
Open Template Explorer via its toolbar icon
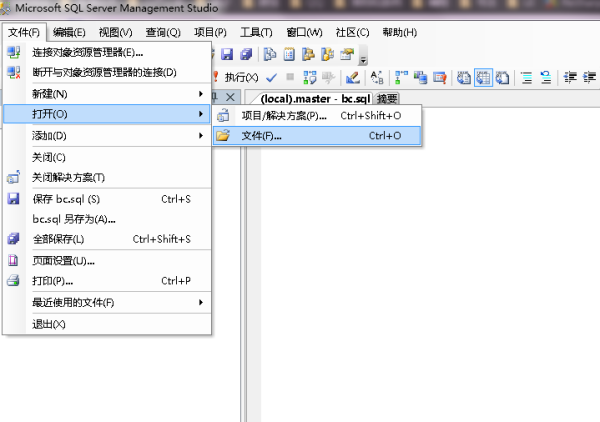328,54
